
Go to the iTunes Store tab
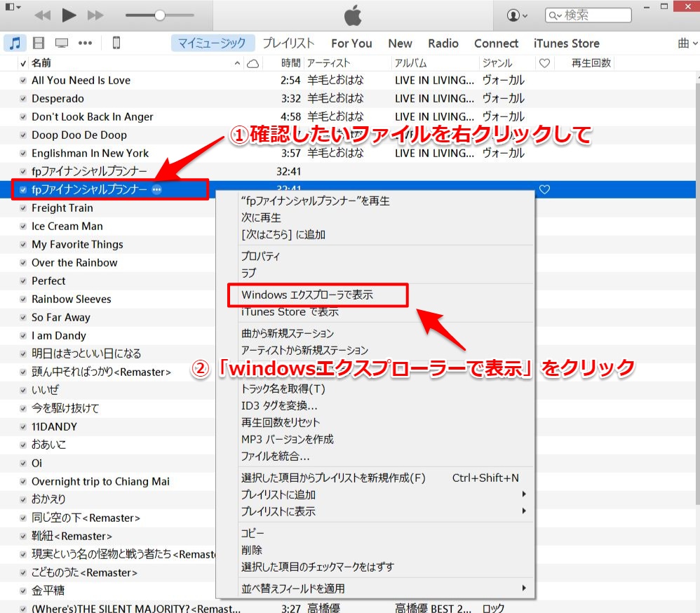(x=567, y=43)
